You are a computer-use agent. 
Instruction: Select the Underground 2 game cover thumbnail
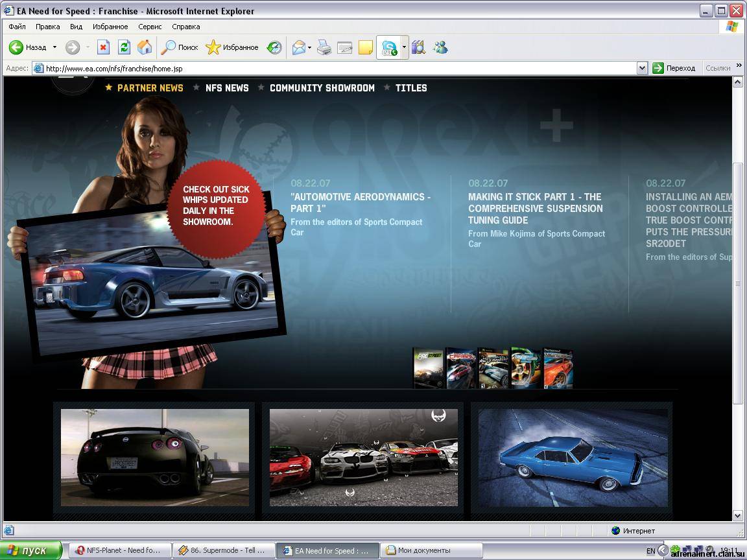tap(526, 368)
